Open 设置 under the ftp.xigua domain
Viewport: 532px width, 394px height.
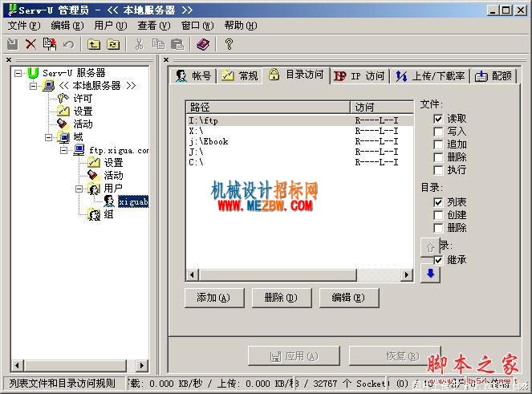113,163
